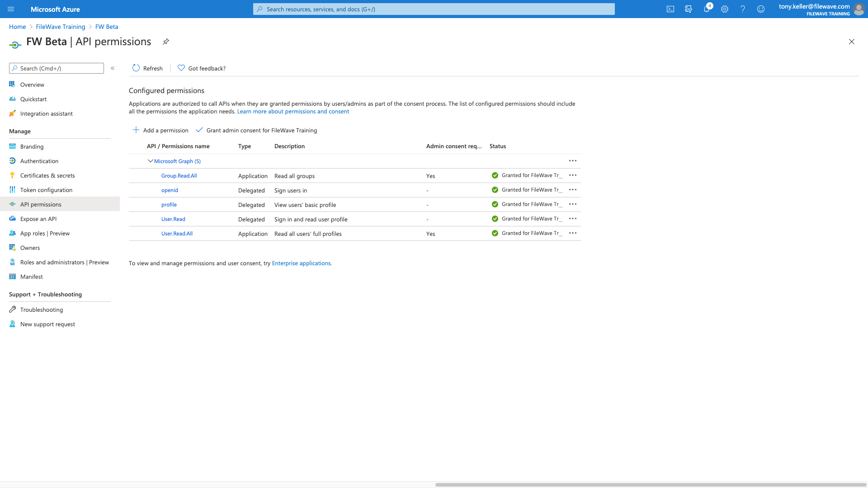Open the openid permission link
Screen dimensions: 868x488
(170, 190)
